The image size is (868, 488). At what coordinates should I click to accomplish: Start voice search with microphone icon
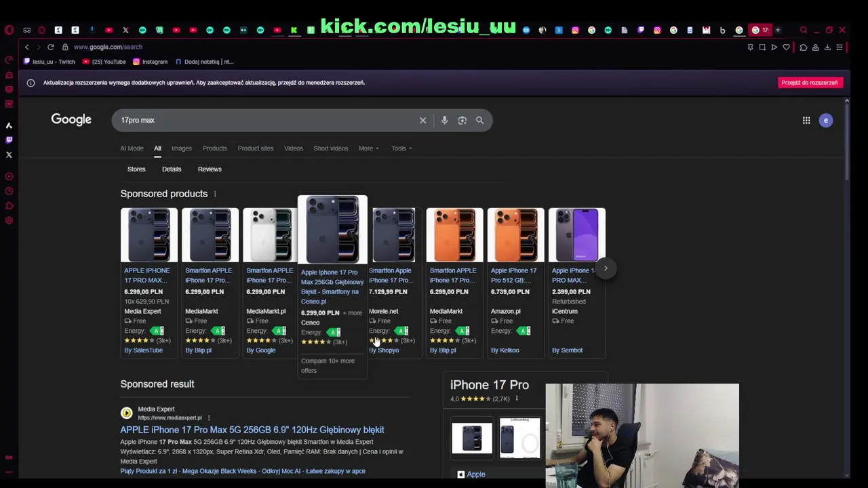pos(444,120)
